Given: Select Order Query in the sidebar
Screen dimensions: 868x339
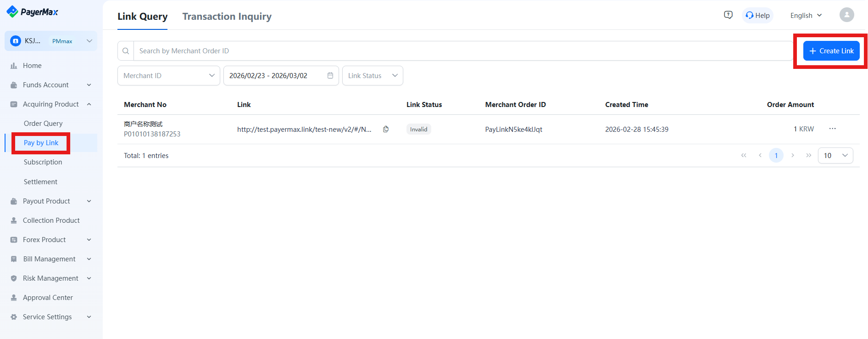Looking at the screenshot, I should tap(43, 124).
